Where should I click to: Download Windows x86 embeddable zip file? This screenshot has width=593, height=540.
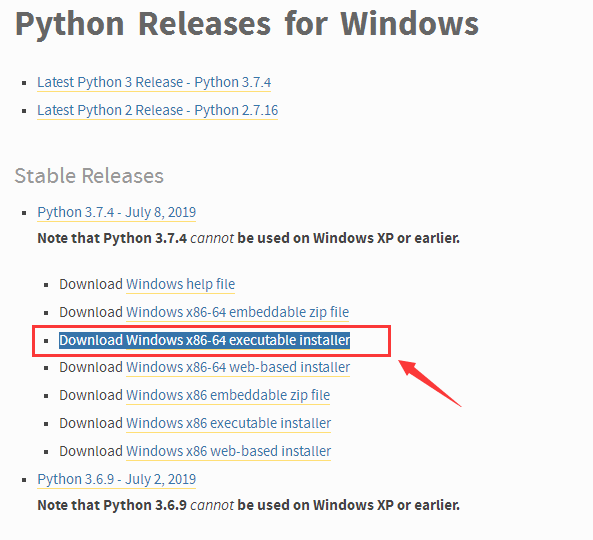pos(228,396)
